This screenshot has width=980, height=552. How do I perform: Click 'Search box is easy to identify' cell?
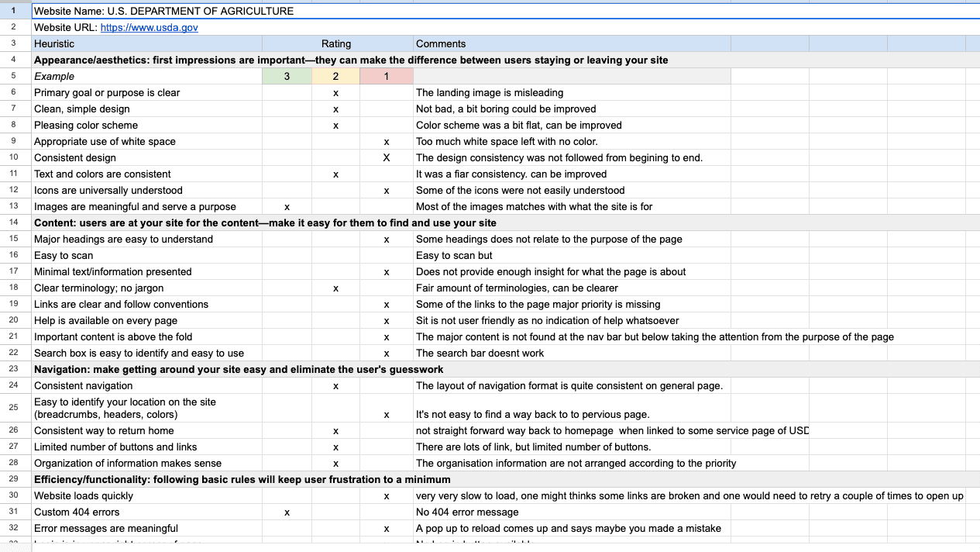(146, 353)
